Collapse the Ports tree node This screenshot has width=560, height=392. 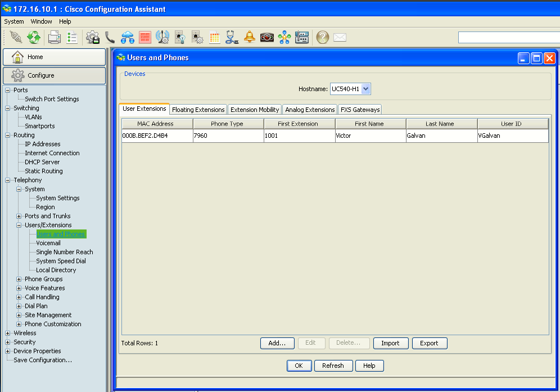point(7,90)
